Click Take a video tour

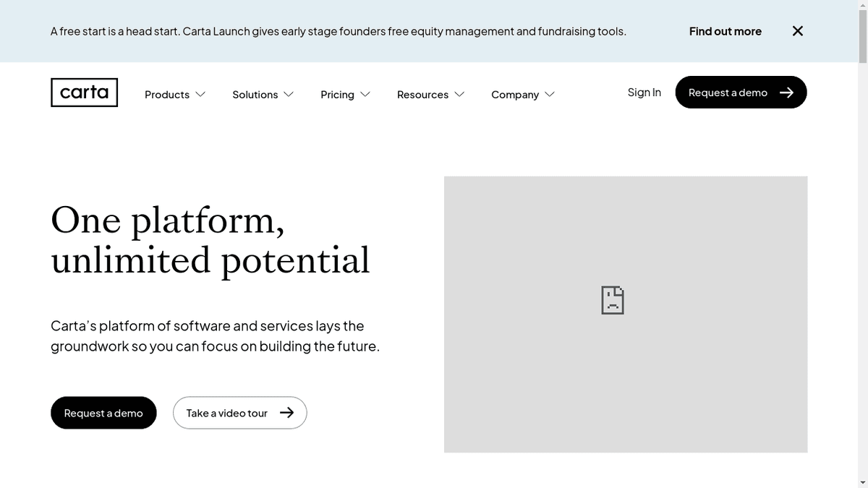[x=226, y=412]
